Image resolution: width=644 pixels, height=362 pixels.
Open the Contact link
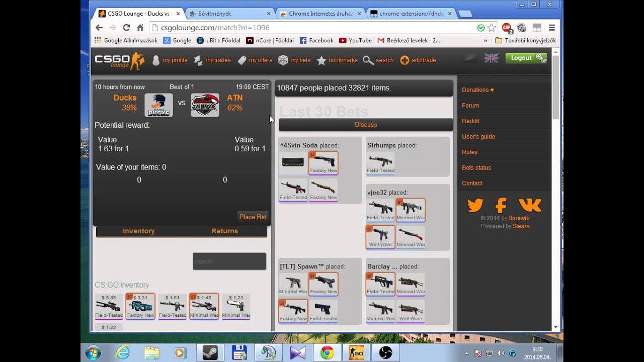coord(472,184)
